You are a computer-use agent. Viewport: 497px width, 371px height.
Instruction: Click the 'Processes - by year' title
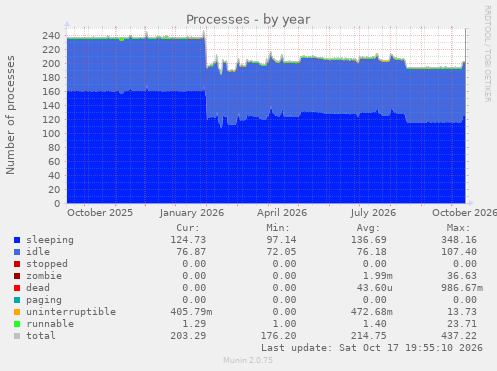tap(248, 20)
